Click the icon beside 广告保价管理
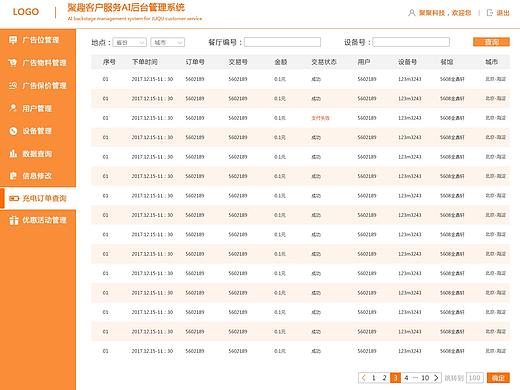 click(x=13, y=85)
